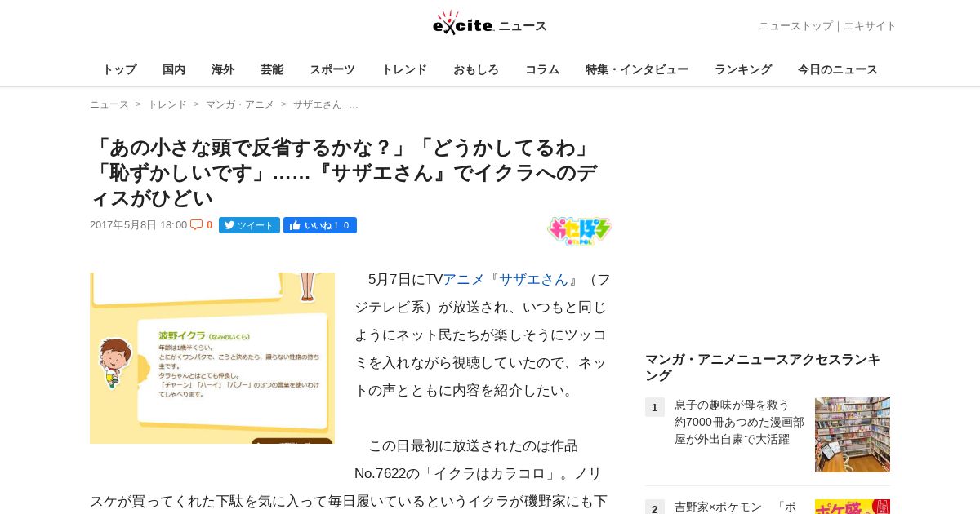Open the comment bubble icon
980x514 pixels.
coord(196,224)
